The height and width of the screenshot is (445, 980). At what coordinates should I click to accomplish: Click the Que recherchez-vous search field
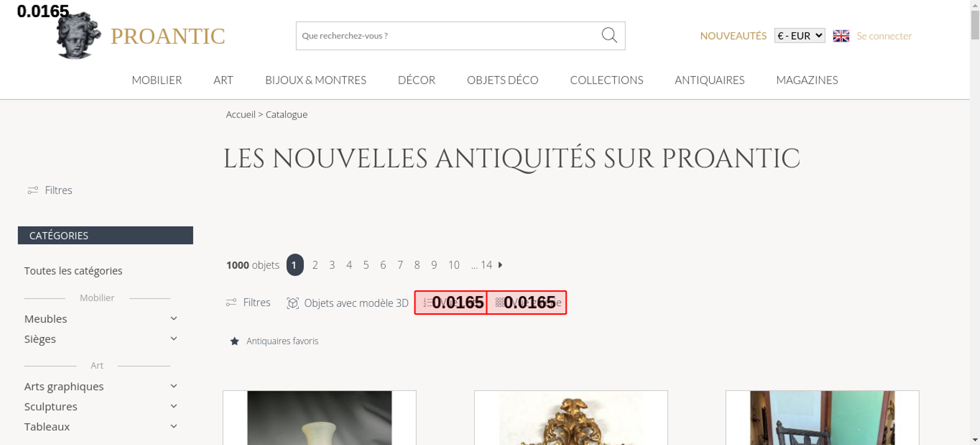(448, 36)
